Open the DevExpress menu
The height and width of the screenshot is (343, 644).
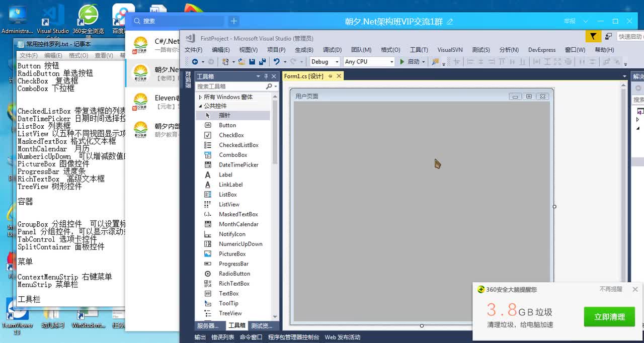(542, 50)
